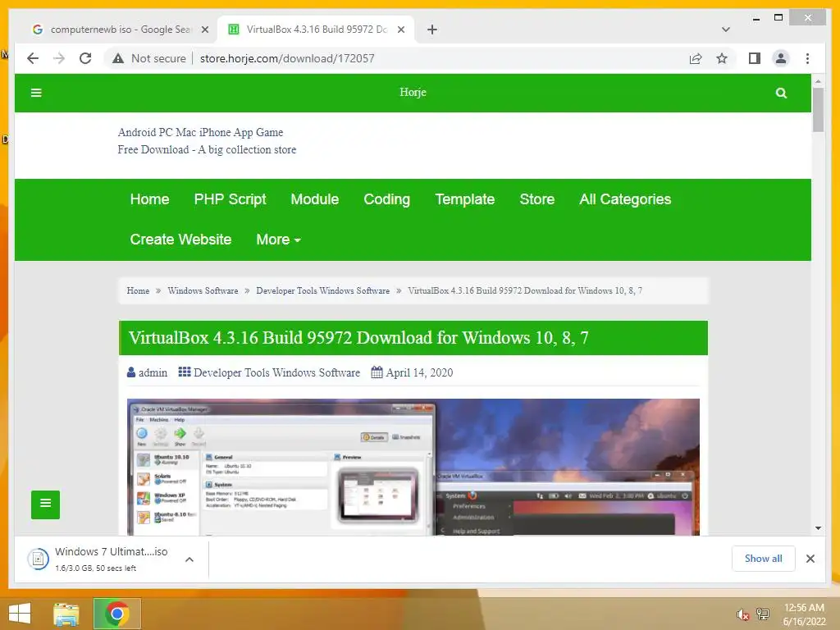Screen dimensions: 840x630
Task: Click the scrollbar up arrow
Action: pos(818,81)
